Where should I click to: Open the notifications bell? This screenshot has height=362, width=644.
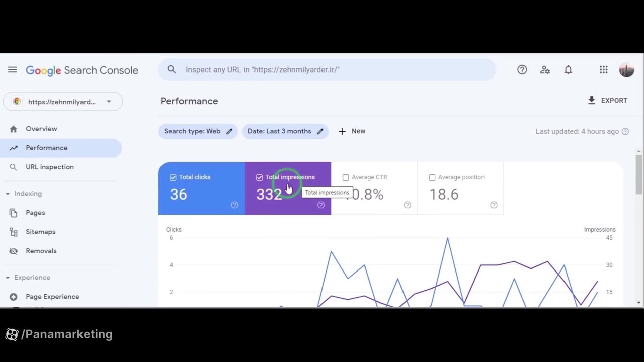click(x=568, y=70)
